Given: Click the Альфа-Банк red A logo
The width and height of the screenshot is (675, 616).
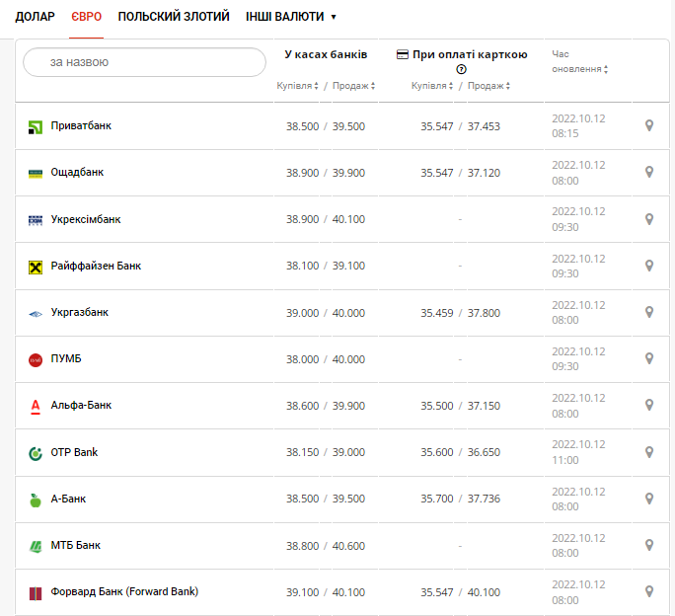Looking at the screenshot, I should coord(36,407).
